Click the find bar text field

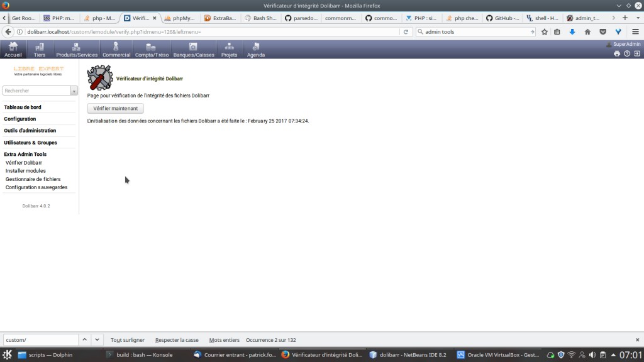(x=41, y=340)
